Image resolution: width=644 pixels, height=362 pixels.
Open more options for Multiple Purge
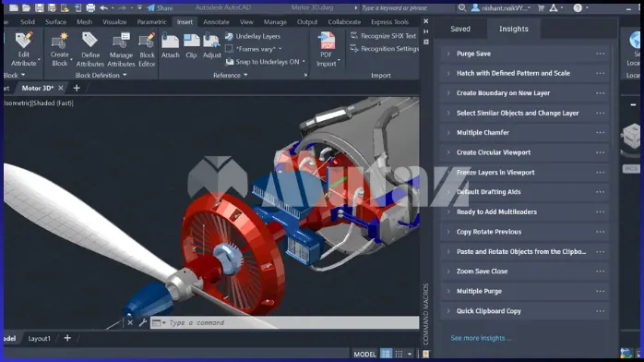pyautogui.click(x=600, y=291)
